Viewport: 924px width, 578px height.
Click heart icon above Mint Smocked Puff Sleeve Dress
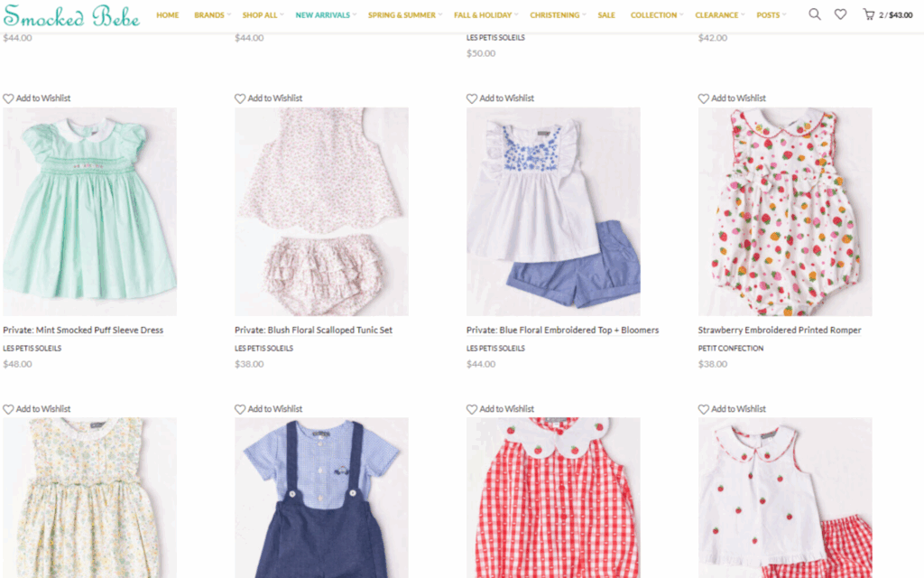click(8, 98)
